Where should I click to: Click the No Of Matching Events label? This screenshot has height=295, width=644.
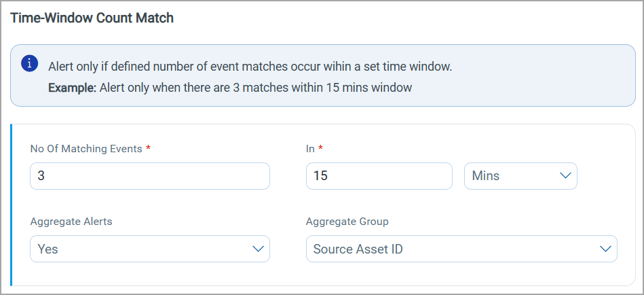(x=86, y=149)
